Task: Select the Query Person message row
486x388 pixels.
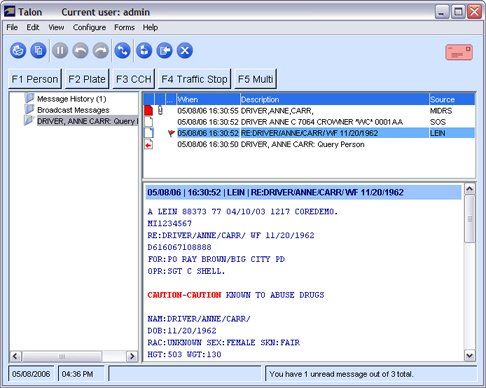Action: [309, 144]
